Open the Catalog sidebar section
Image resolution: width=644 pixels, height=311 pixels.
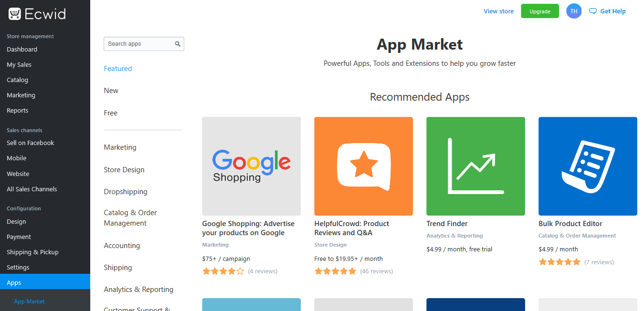point(18,80)
